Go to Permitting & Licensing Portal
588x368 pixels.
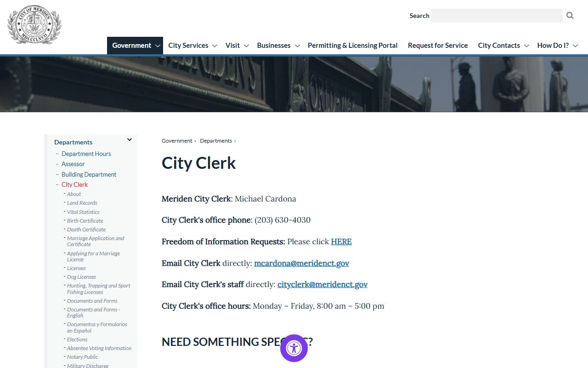tap(353, 45)
